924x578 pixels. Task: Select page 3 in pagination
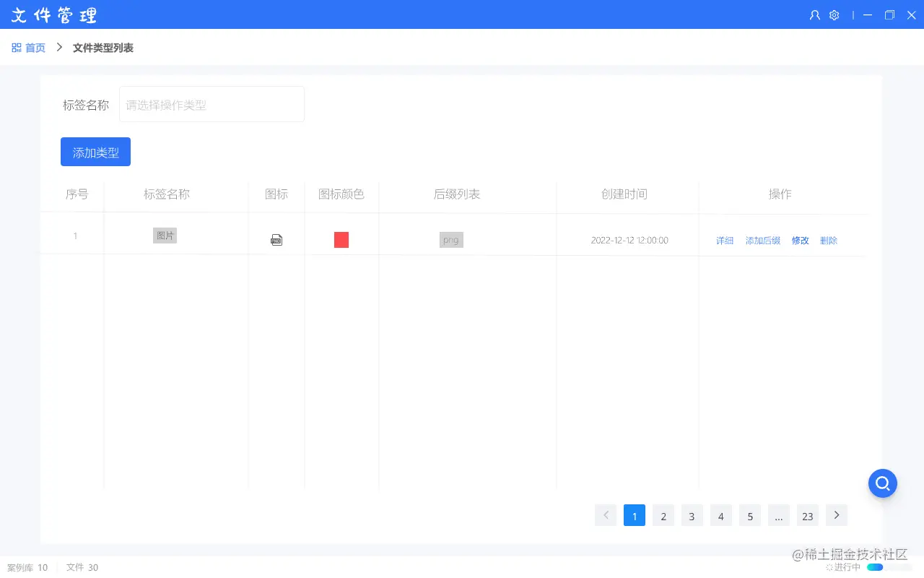[692, 515]
